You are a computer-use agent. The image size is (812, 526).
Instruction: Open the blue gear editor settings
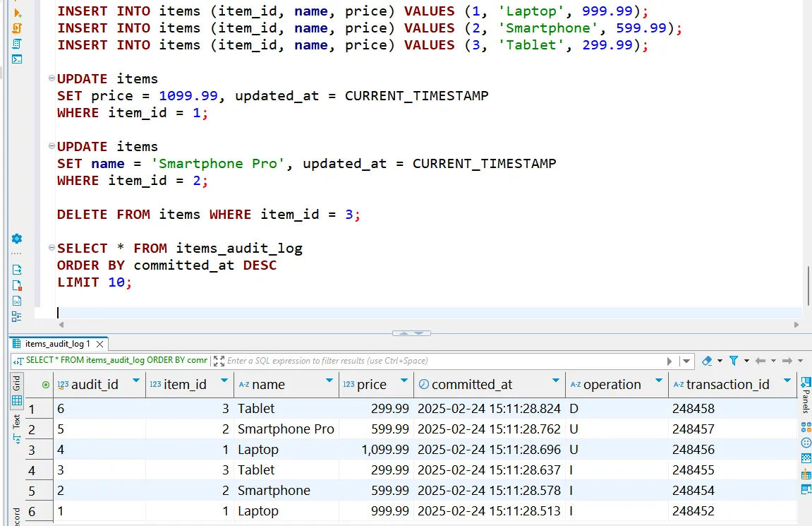point(17,239)
